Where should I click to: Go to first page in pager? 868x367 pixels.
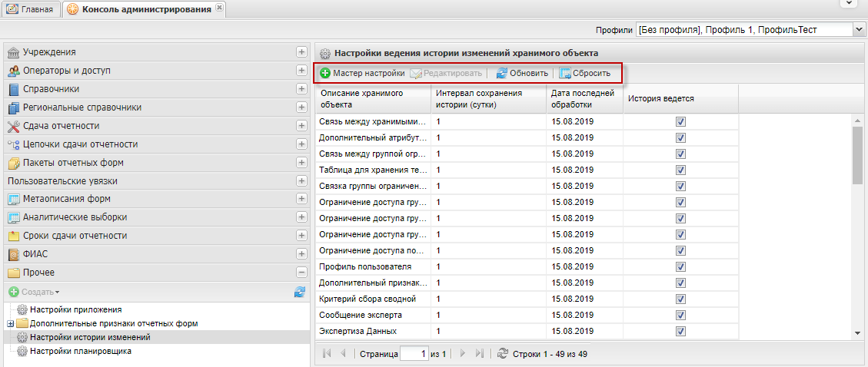pyautogui.click(x=328, y=353)
